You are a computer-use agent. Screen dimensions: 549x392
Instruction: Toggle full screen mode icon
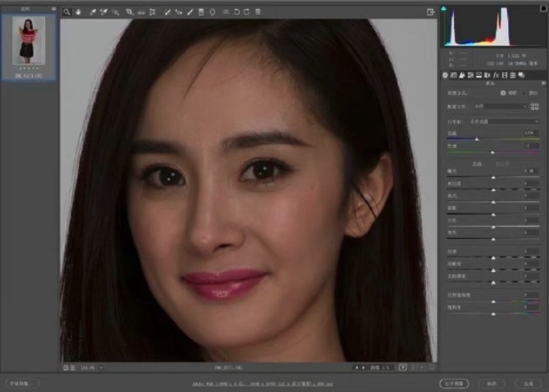coord(430,12)
